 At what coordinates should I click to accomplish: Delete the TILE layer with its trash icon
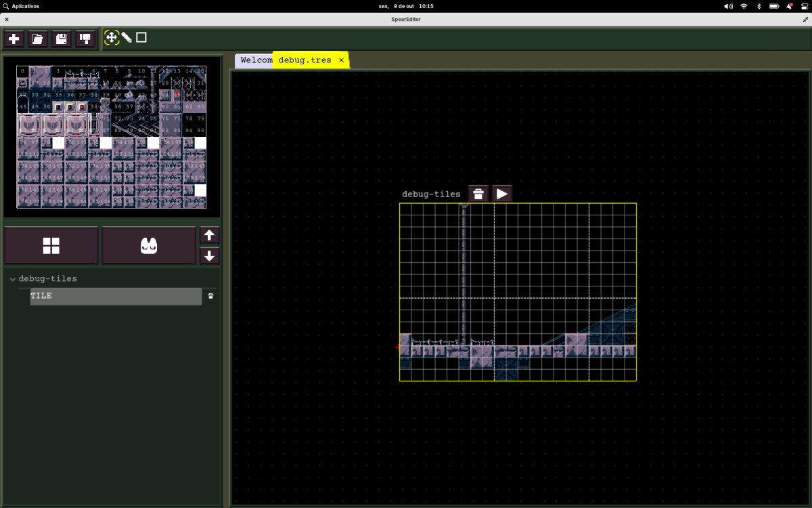[x=210, y=296]
